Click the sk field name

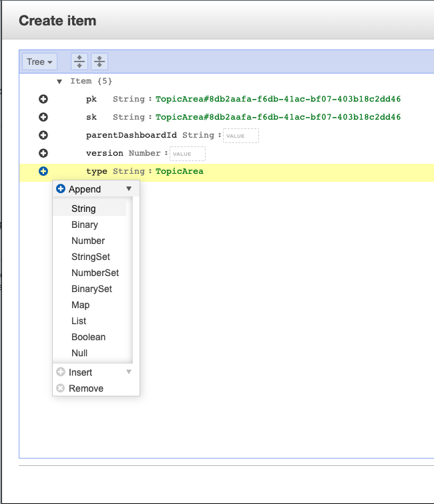91,117
